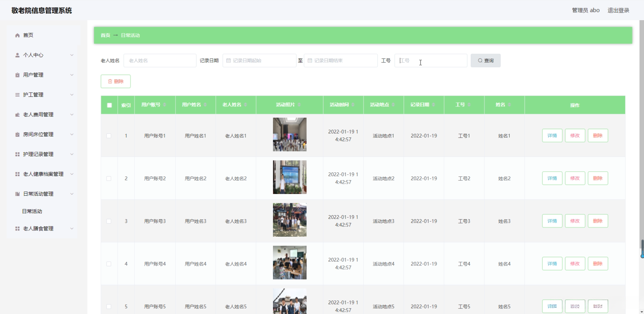The image size is (644, 314).
Task: Open activity photo thumbnail in row 2
Action: 289,177
